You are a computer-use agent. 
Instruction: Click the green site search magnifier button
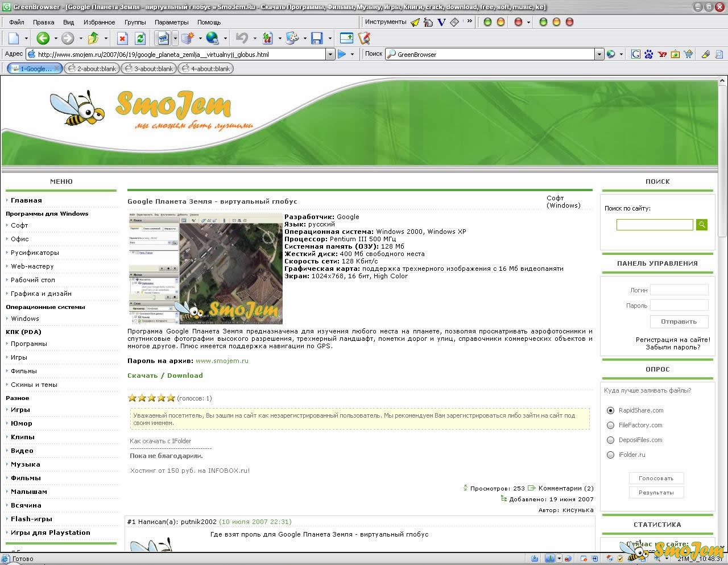[702, 225]
